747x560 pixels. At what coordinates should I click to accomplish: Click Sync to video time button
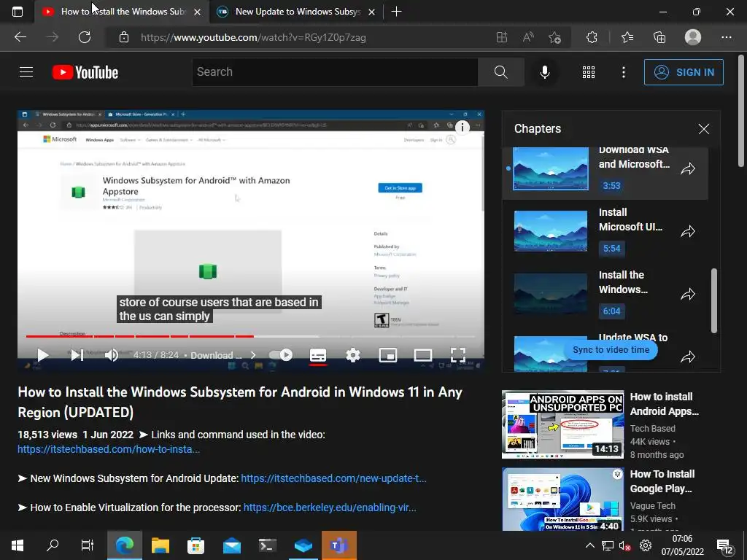611,349
